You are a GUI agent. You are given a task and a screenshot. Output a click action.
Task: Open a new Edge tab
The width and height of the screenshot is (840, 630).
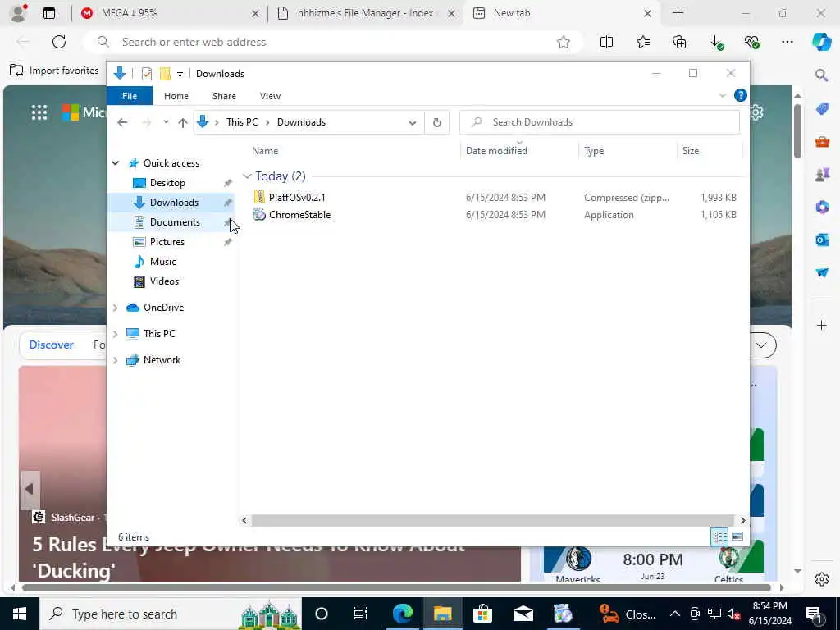678,13
